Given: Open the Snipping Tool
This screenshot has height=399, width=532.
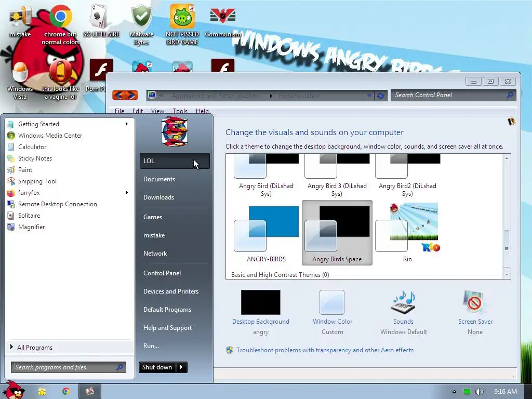Looking at the screenshot, I should 68,181.
